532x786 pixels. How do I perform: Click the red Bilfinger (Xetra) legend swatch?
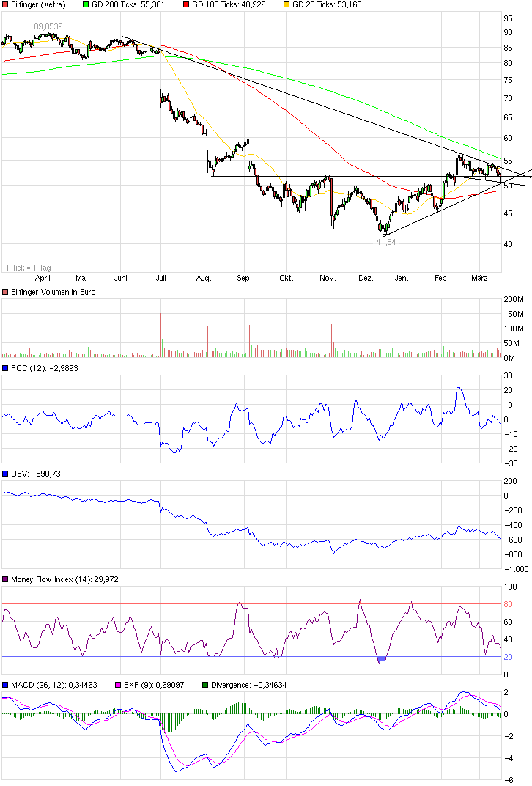(6, 4)
